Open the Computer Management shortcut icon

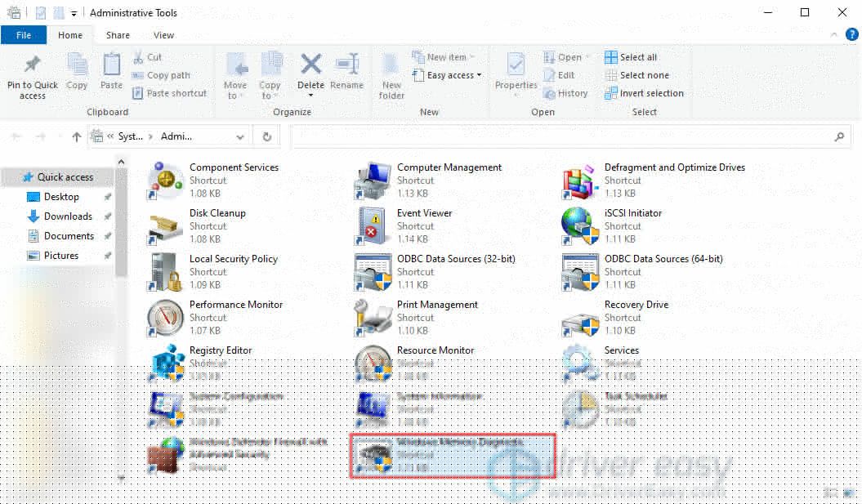tap(373, 180)
